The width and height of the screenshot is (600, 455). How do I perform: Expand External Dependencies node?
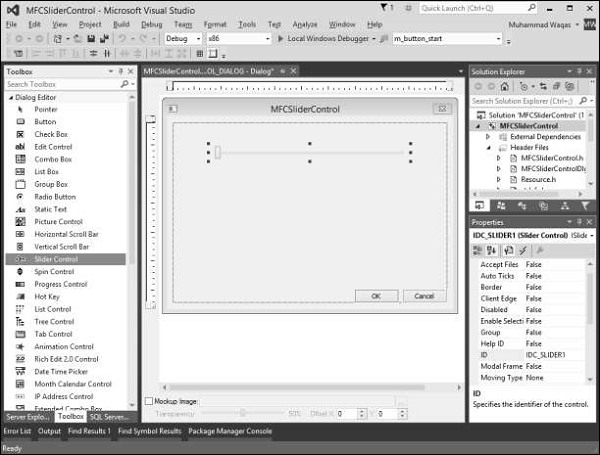(488, 137)
